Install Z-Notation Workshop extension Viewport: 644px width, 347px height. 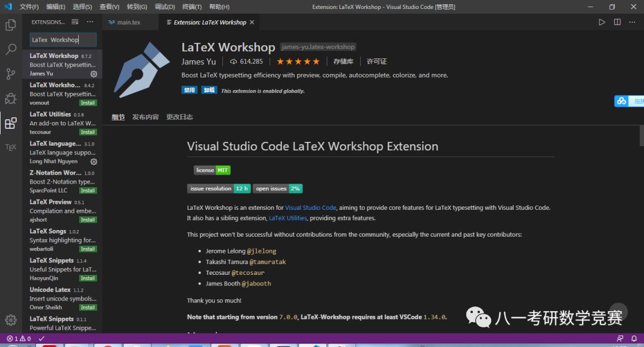88,191
